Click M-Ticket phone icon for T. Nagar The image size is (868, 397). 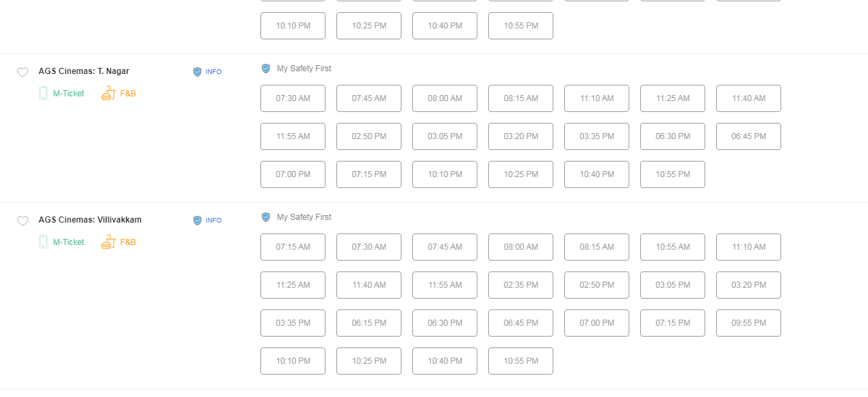coord(43,93)
